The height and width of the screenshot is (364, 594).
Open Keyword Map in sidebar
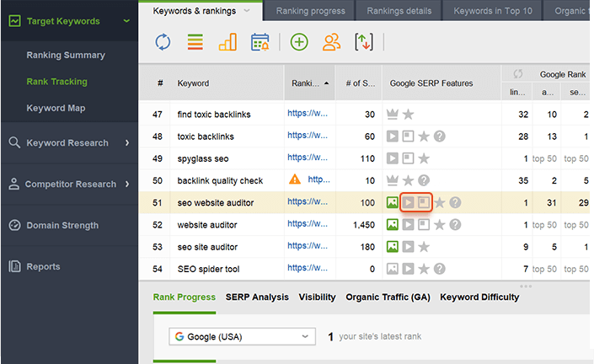(x=56, y=108)
